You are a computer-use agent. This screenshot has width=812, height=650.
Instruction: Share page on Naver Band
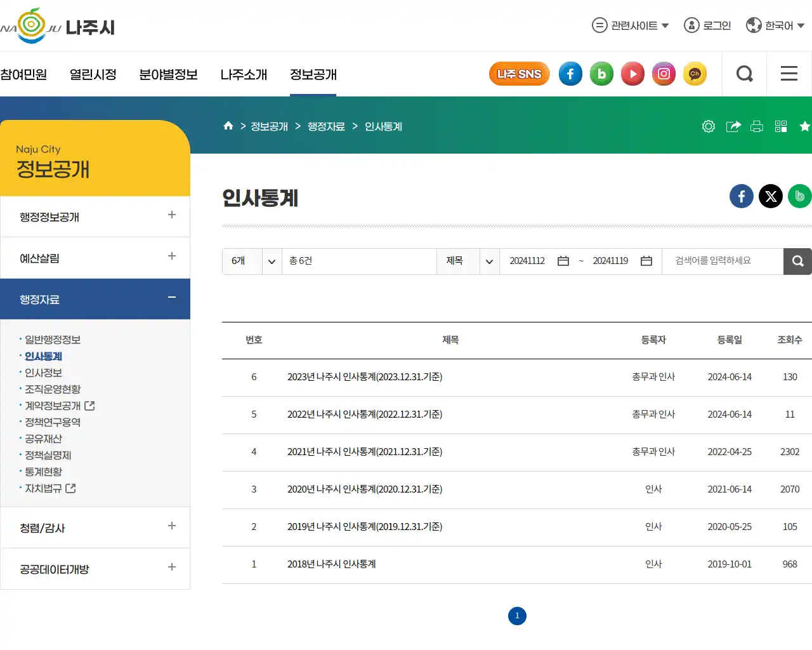(x=799, y=196)
